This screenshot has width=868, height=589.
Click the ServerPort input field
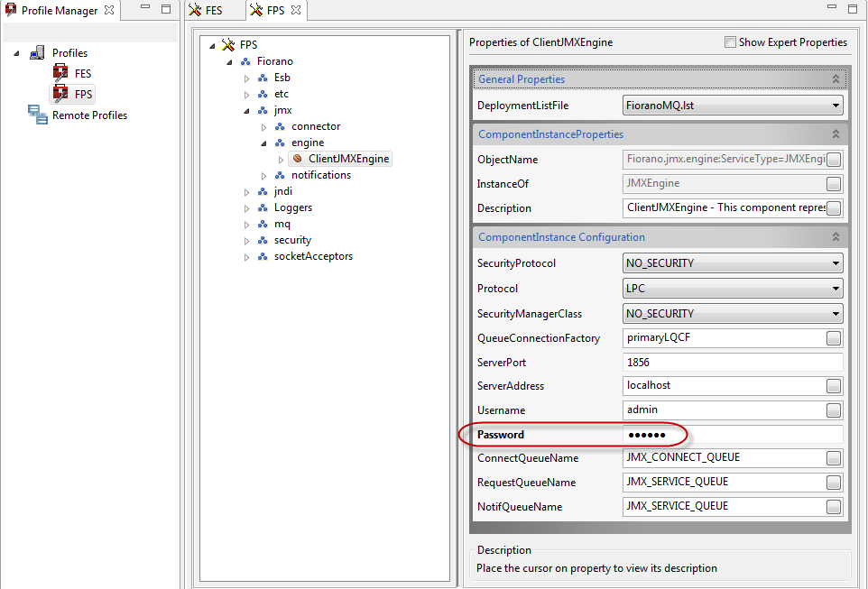[732, 362]
